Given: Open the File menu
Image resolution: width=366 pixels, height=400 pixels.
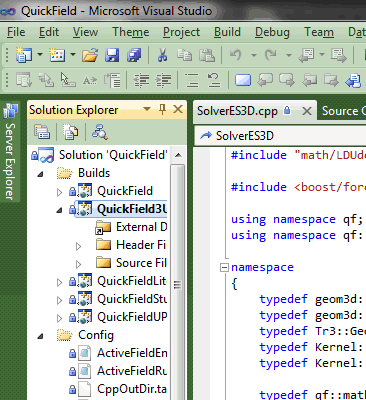Looking at the screenshot, I should [16, 32].
